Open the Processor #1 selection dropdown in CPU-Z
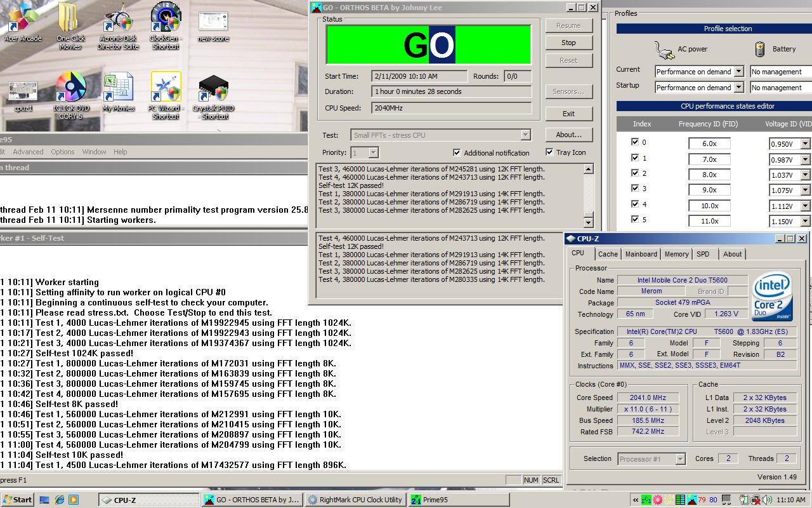Screen dimensions: 812x508 (x=680, y=459)
